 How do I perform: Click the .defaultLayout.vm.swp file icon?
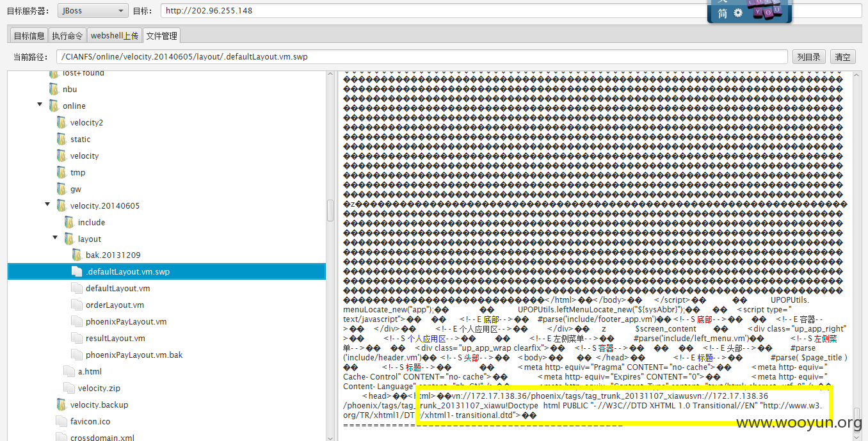[77, 271]
